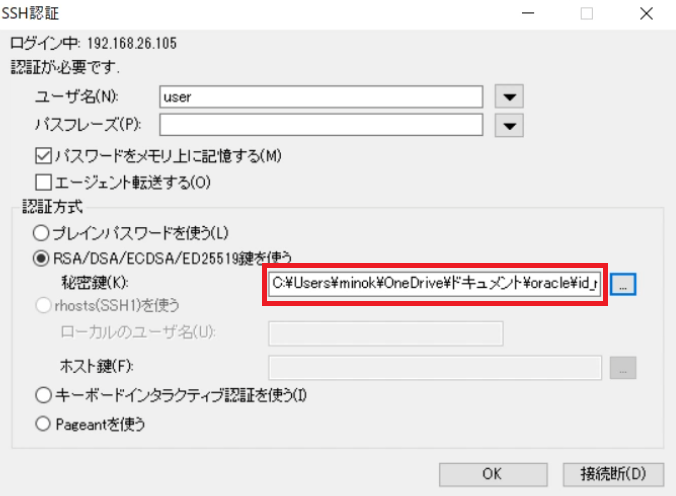Open the パスフレーズ dropdown arrow
Viewport: 676px width, 496px height.
(x=511, y=125)
